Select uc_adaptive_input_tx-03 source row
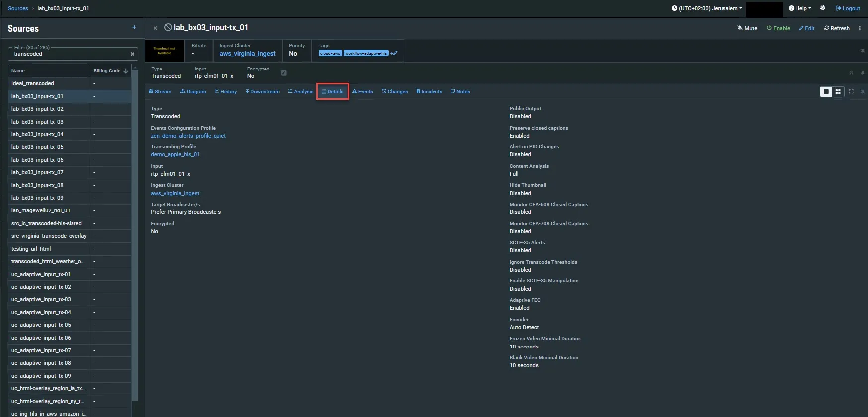Screen dimensions: 868x417 [x=70, y=300]
